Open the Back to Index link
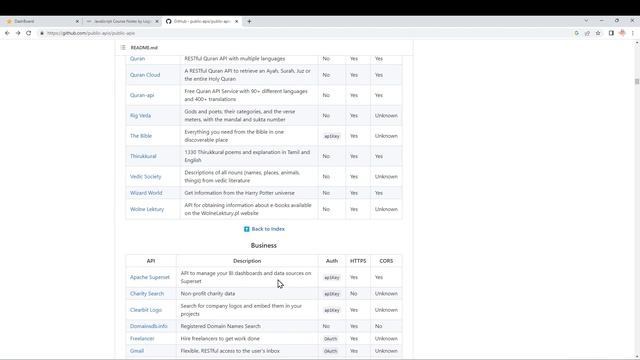Viewport: 640px width, 360px height. [x=268, y=229]
